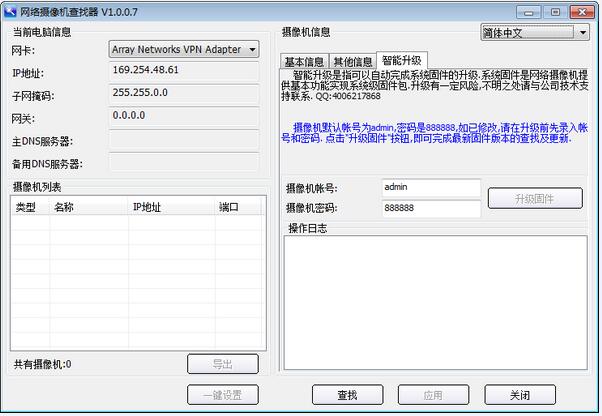Click the 主DNS服务器 field
The height and width of the screenshot is (416, 602).
[184, 139]
